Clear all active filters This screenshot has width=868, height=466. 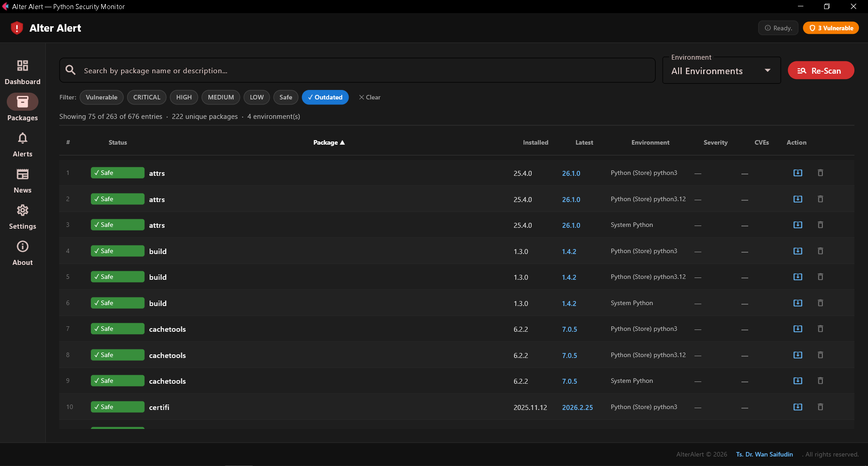(x=370, y=97)
